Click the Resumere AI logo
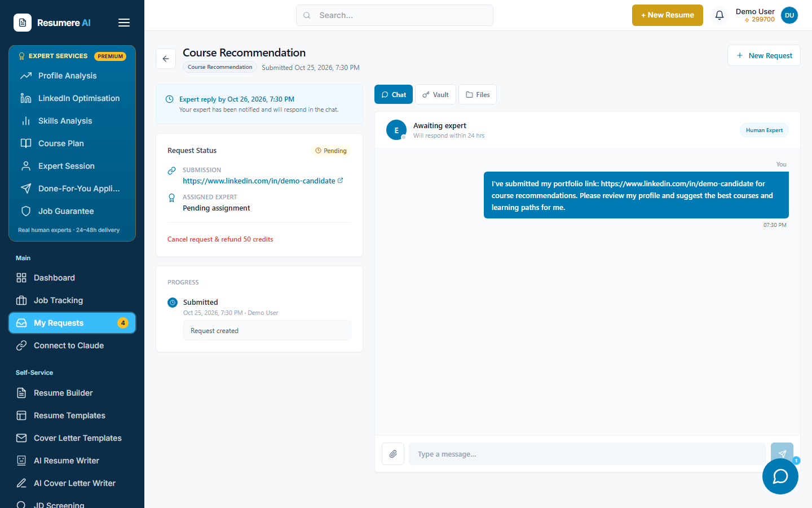 point(52,23)
